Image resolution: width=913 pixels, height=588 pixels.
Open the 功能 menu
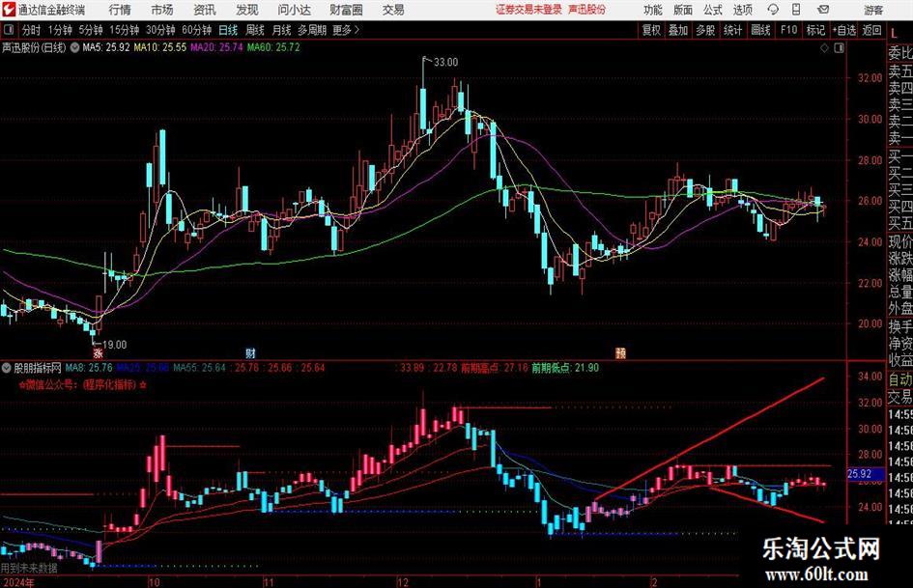tap(653, 10)
